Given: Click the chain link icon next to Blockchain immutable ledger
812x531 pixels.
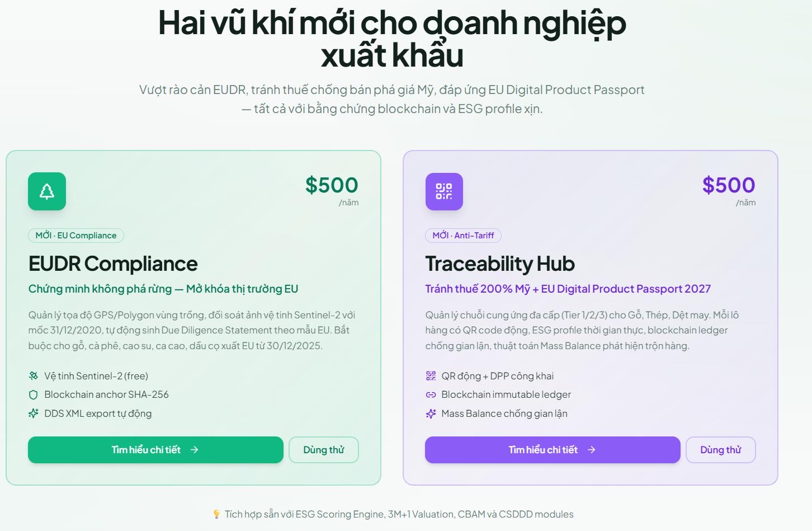Looking at the screenshot, I should point(430,394).
